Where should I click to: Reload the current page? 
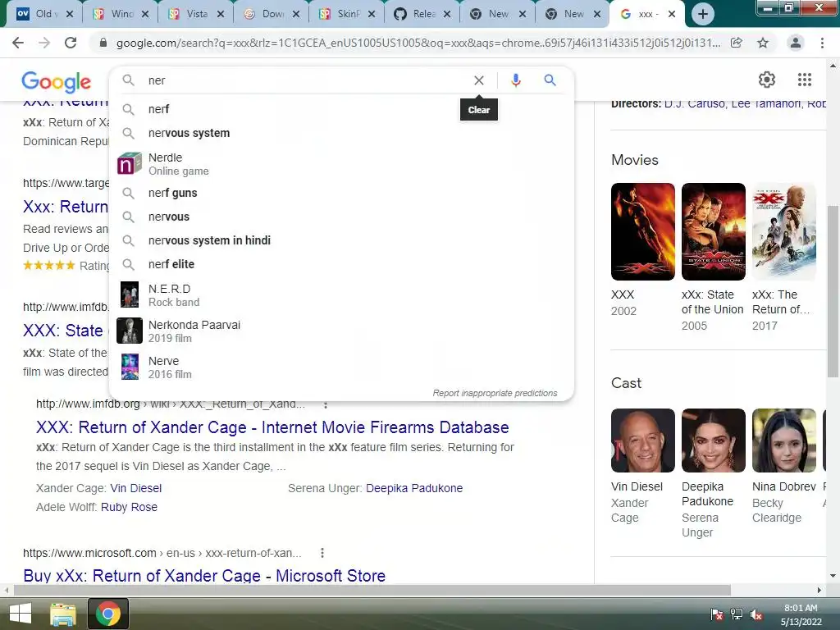pyautogui.click(x=71, y=43)
